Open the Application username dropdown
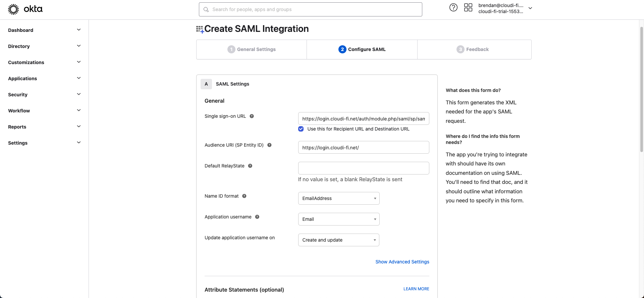The image size is (644, 298). coord(339,219)
